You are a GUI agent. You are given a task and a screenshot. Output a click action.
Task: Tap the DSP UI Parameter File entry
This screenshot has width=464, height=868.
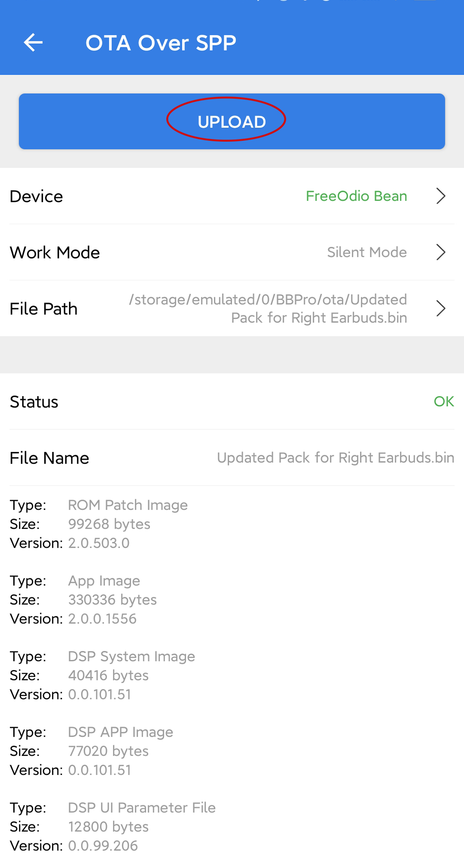tap(142, 807)
